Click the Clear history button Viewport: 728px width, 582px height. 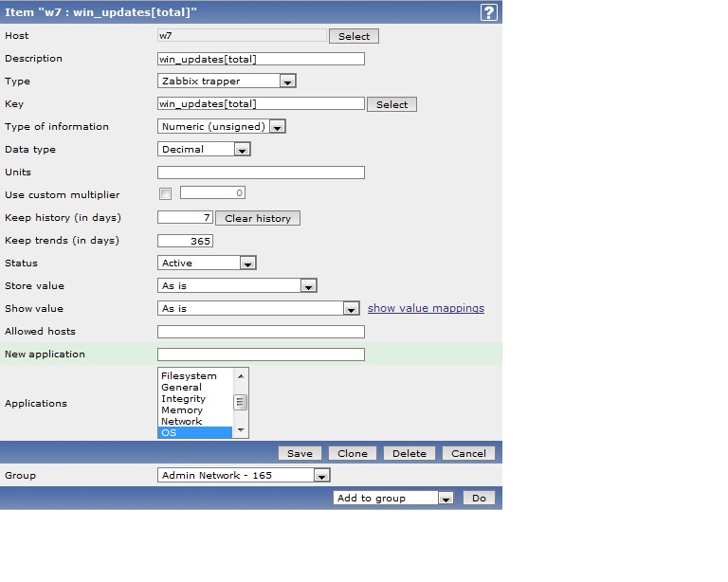click(258, 218)
